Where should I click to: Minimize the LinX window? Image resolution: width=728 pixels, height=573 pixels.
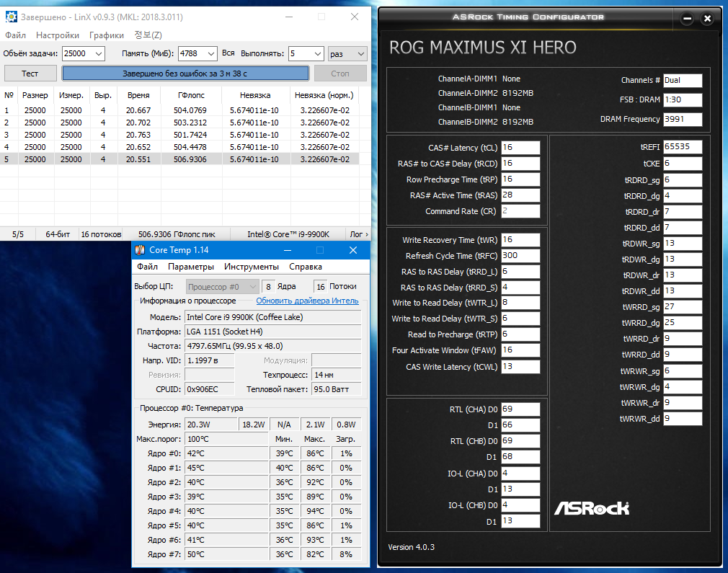[x=289, y=17]
